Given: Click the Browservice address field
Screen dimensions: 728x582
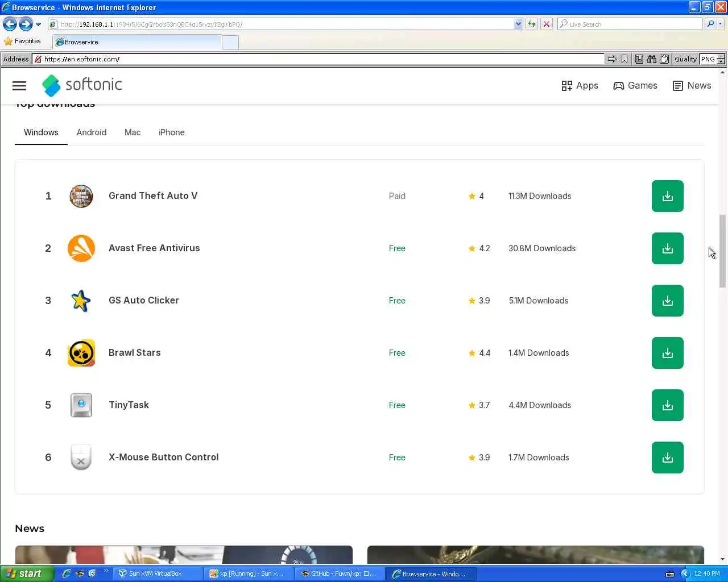Looking at the screenshot, I should tap(318, 59).
